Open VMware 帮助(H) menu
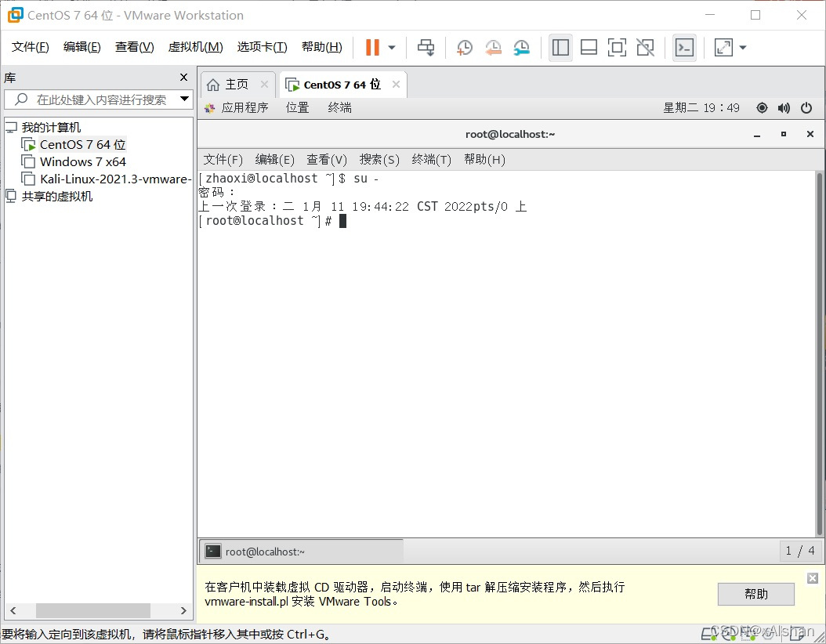Screen dimensions: 826x644 point(322,47)
